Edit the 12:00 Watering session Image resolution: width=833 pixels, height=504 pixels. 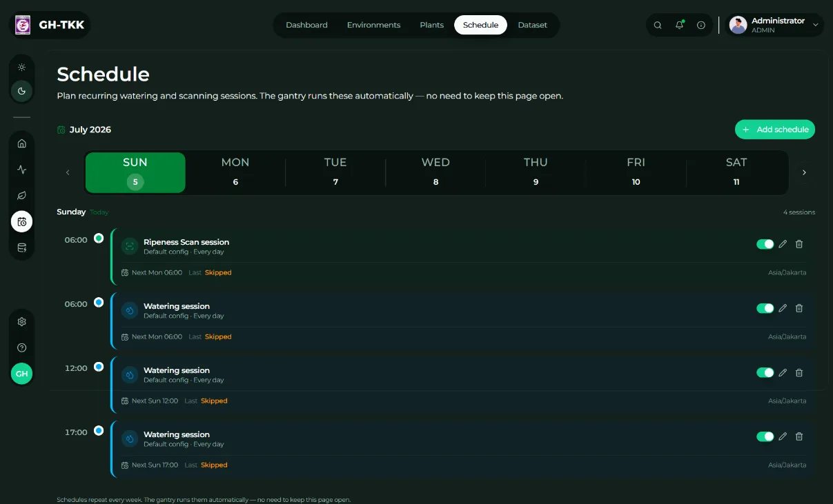coord(783,372)
